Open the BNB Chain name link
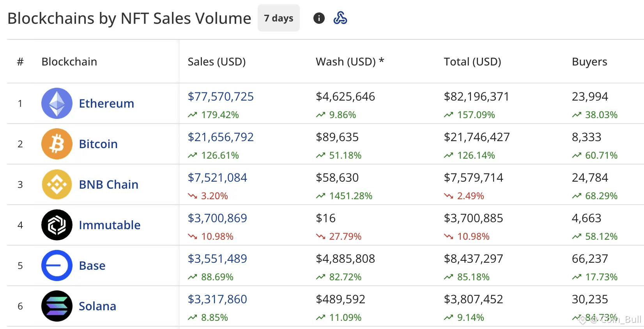644x329 pixels. coord(108,184)
